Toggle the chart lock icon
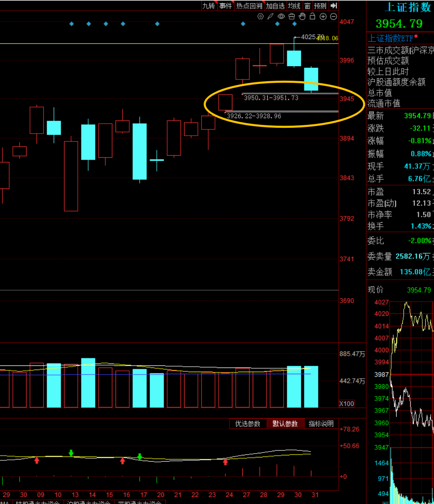434x504 pixels. pyautogui.click(x=312, y=17)
